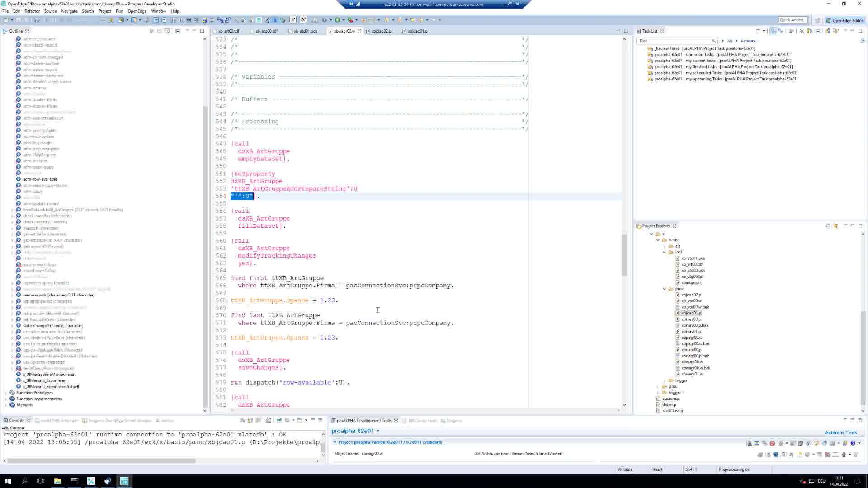
Task: Close the Project Explorer view tab
Action: (x=675, y=226)
